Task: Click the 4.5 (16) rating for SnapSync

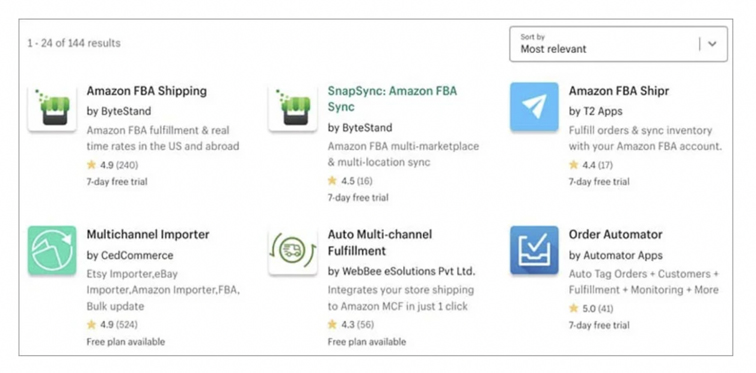Action: [350, 181]
